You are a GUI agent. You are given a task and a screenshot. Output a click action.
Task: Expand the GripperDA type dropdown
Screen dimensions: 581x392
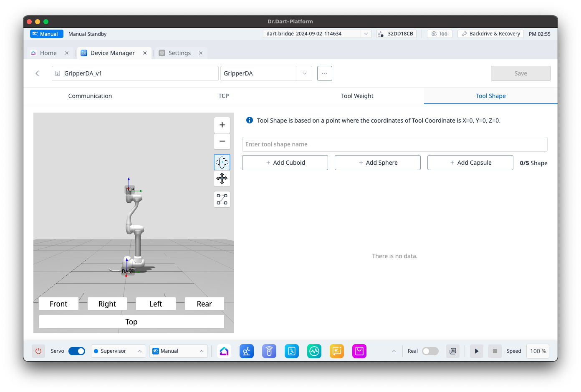(304, 73)
